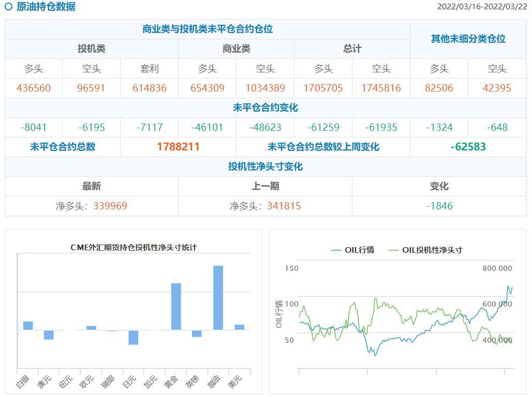Toggle the OIL行情 legend series
Image resolution: width=532 pixels, height=397 pixels.
coord(352,250)
